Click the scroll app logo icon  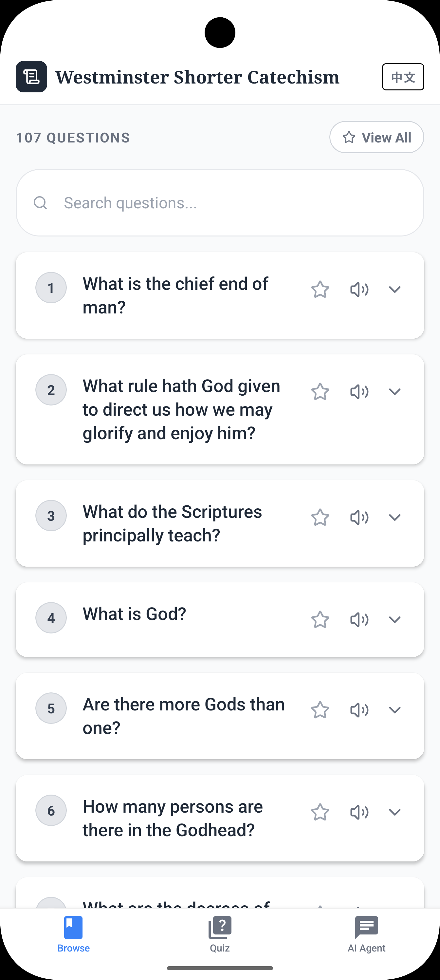[x=31, y=76]
